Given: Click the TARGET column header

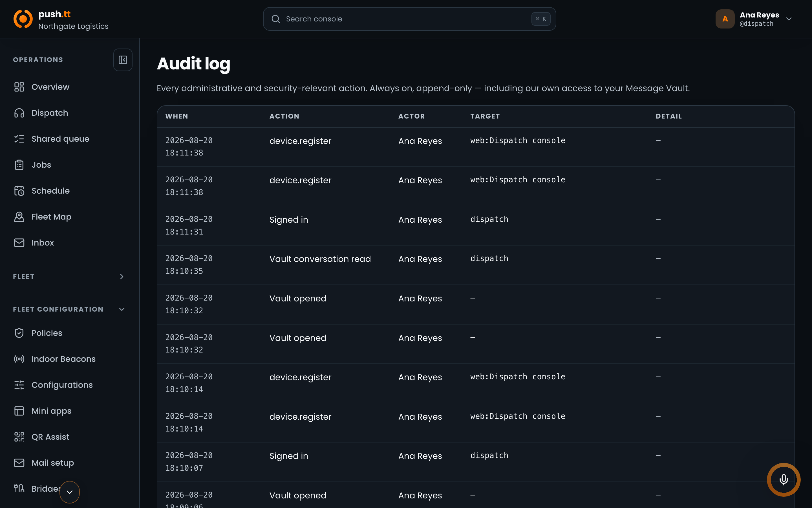Looking at the screenshot, I should click(485, 116).
